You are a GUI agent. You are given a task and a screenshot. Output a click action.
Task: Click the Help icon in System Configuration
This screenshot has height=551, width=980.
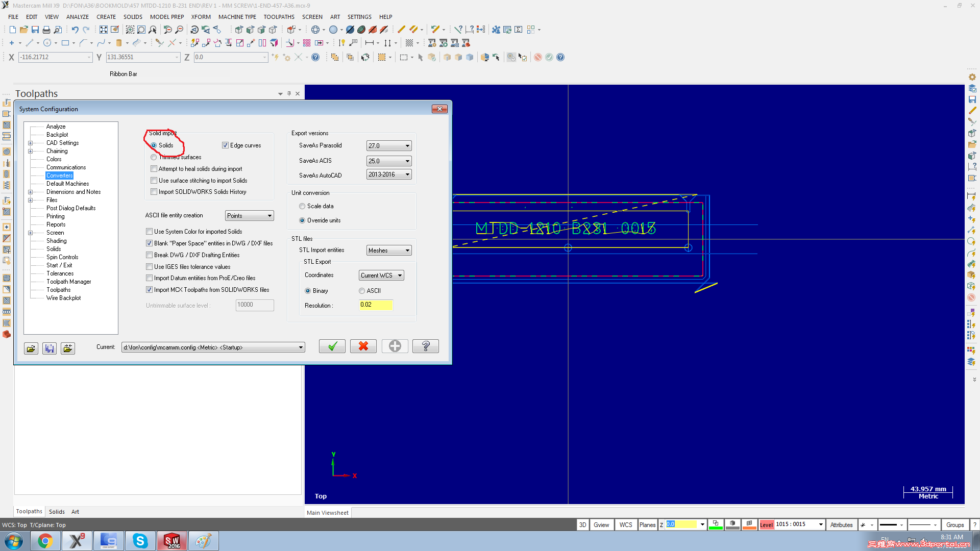coord(426,346)
